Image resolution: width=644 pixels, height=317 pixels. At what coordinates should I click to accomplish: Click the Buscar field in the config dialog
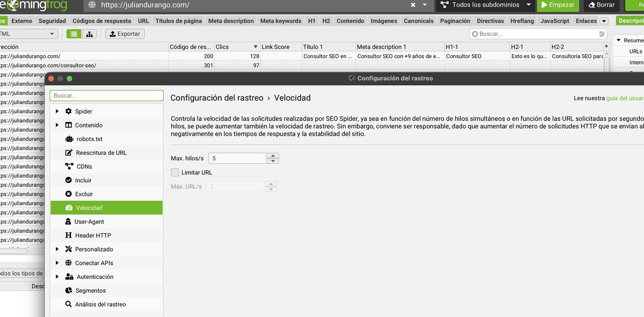tap(106, 95)
